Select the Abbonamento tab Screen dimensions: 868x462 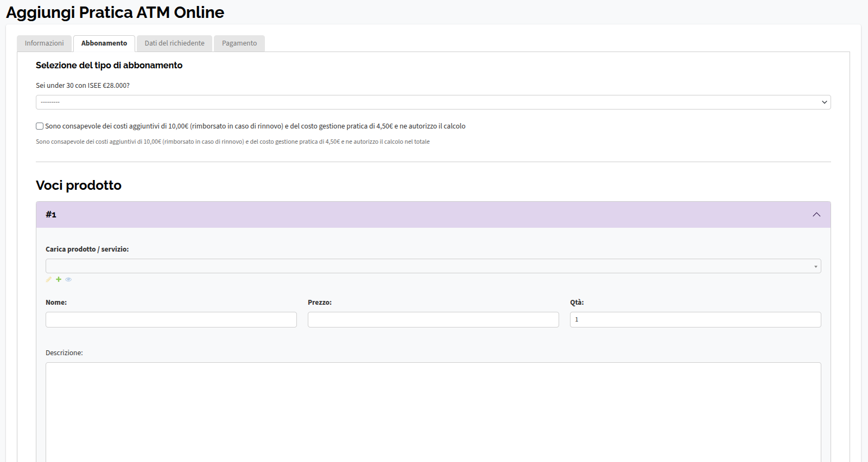[104, 43]
